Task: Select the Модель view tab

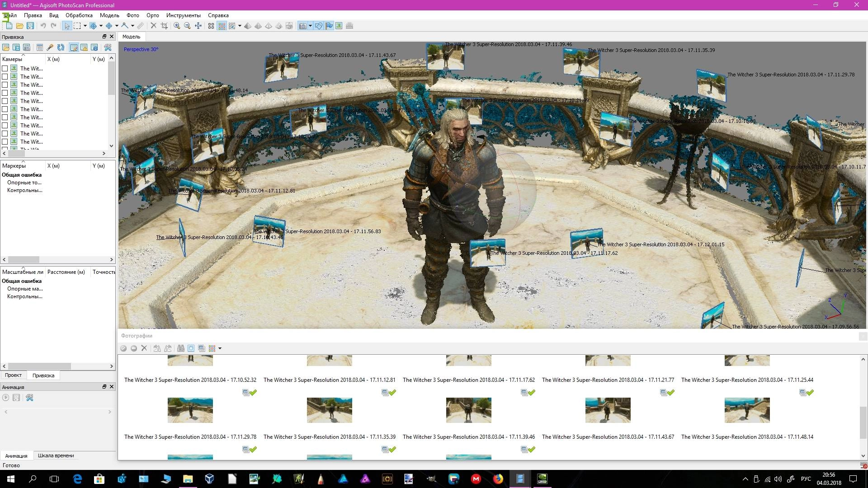Action: (132, 37)
